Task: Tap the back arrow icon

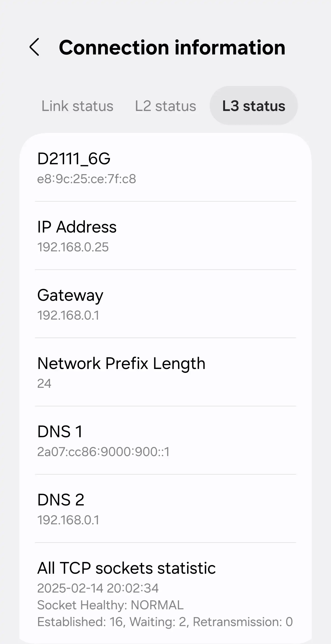Action: pyautogui.click(x=34, y=47)
